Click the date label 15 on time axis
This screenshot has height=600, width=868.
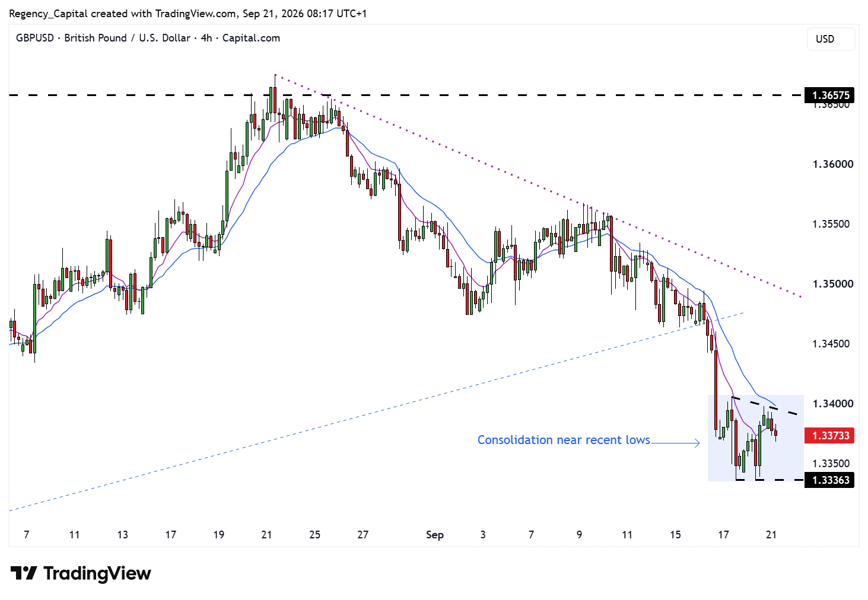pyautogui.click(x=675, y=535)
